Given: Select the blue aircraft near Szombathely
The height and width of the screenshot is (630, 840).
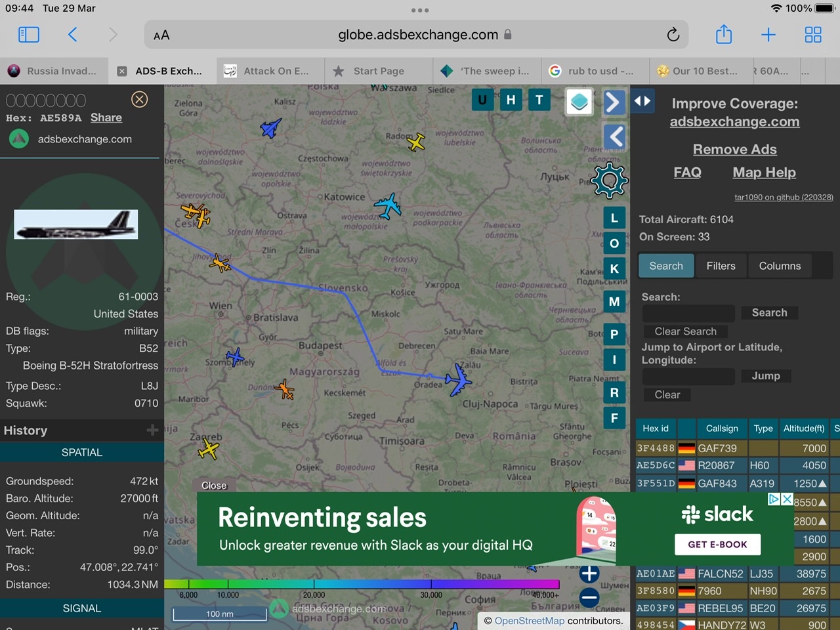Looking at the screenshot, I should [x=235, y=357].
